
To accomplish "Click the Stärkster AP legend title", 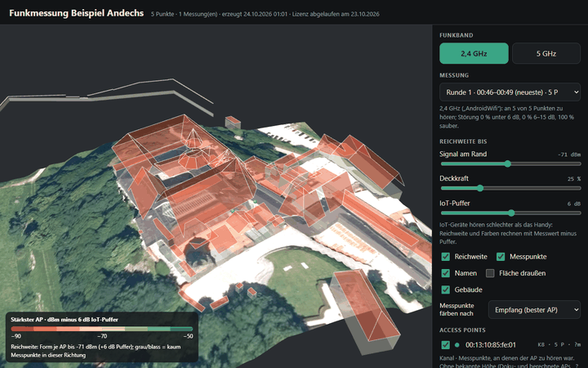I will click(x=65, y=320).
